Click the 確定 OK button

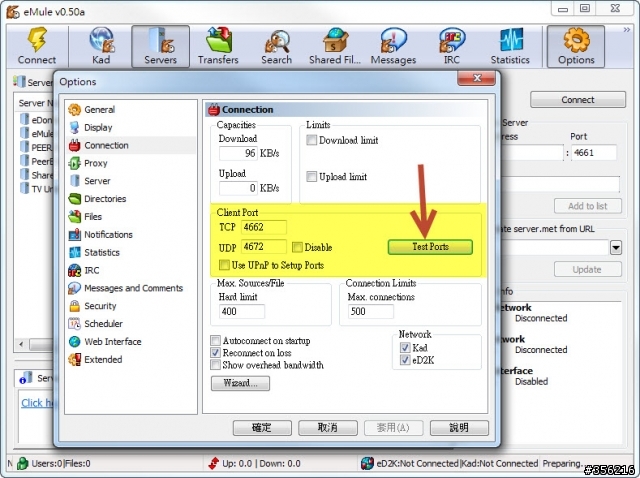[x=262, y=427]
